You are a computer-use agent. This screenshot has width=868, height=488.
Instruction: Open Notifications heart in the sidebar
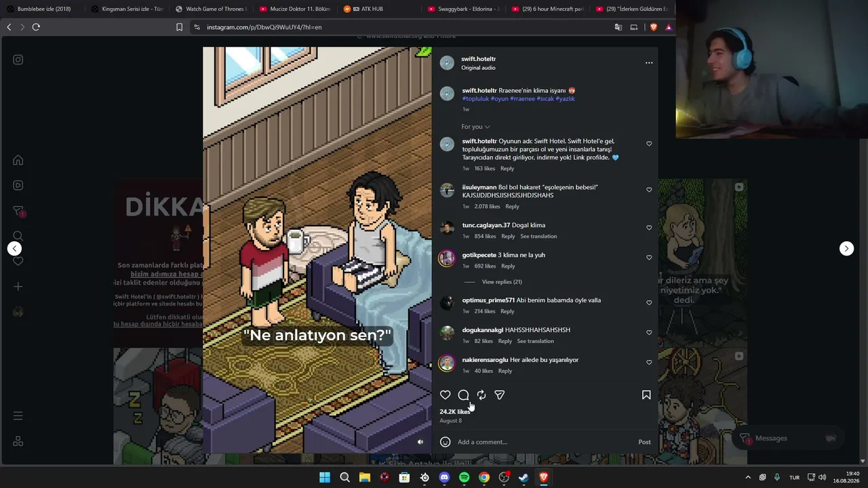click(x=18, y=261)
